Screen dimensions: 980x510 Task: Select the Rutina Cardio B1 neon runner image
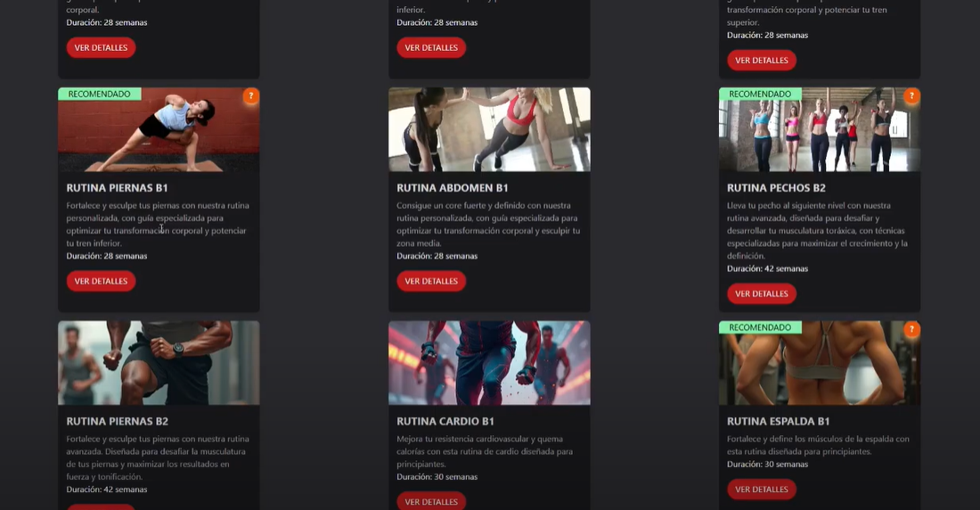click(x=489, y=363)
